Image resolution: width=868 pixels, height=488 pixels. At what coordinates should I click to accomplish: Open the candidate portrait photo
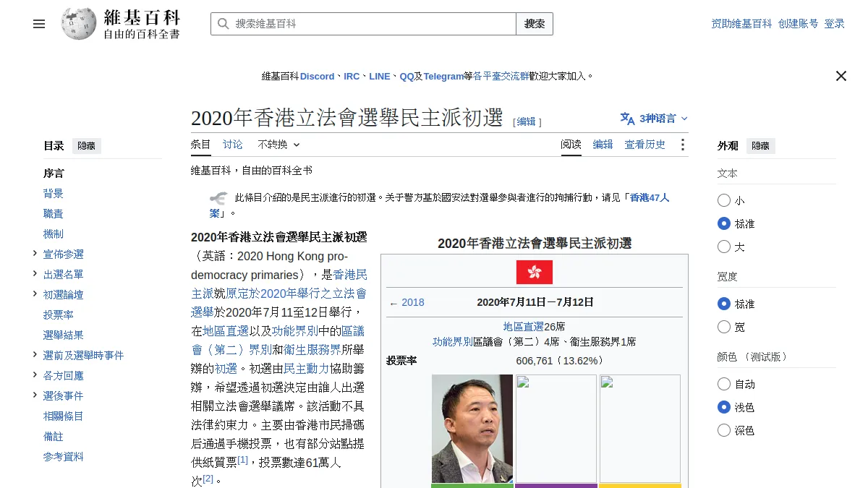[x=472, y=428]
